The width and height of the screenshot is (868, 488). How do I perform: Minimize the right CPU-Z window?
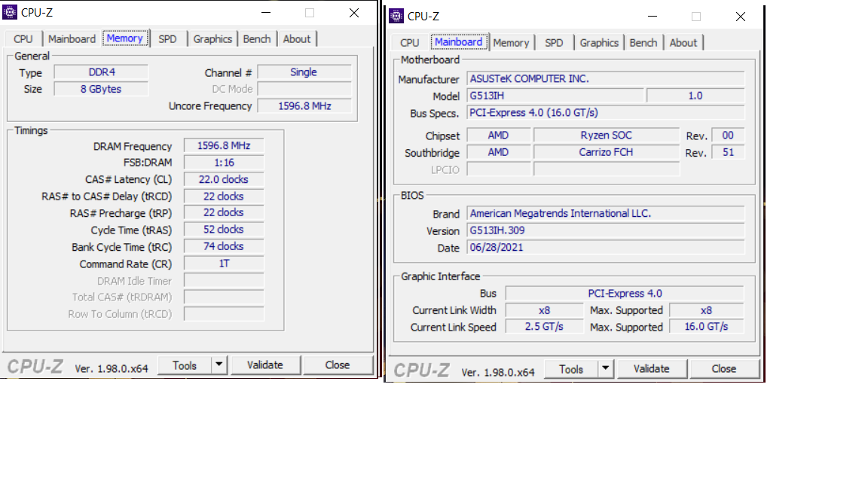(x=653, y=16)
